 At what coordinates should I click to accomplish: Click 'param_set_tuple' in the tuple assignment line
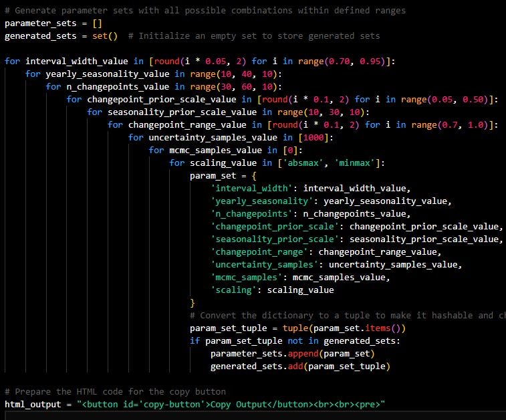click(x=229, y=328)
